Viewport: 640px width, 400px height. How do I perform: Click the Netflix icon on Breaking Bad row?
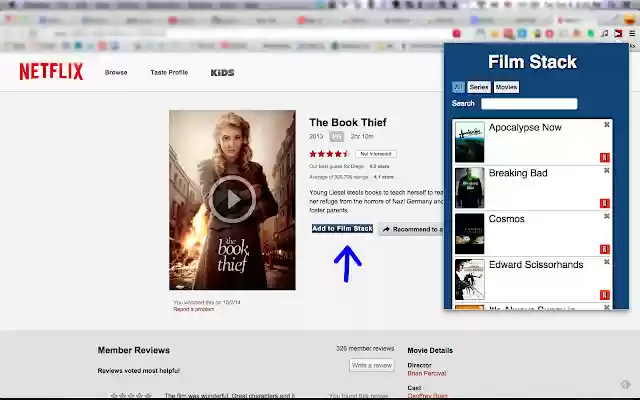click(x=604, y=203)
